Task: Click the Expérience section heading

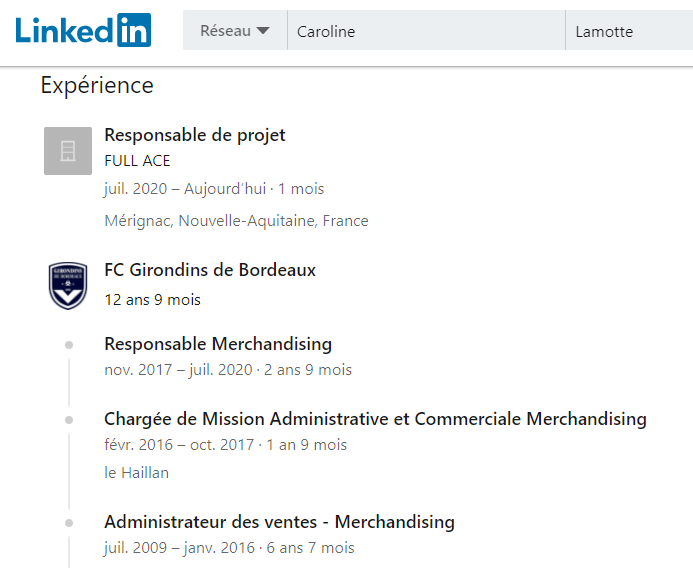Action: [97, 86]
